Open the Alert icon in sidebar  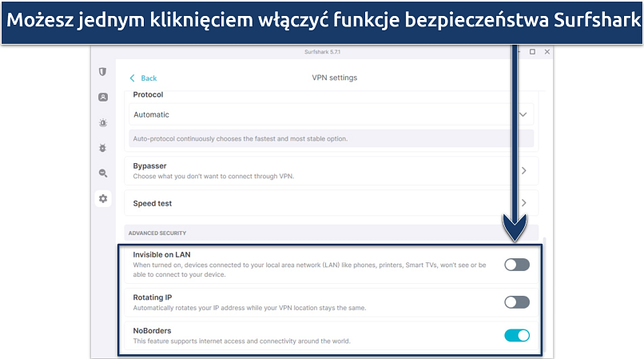(102, 123)
